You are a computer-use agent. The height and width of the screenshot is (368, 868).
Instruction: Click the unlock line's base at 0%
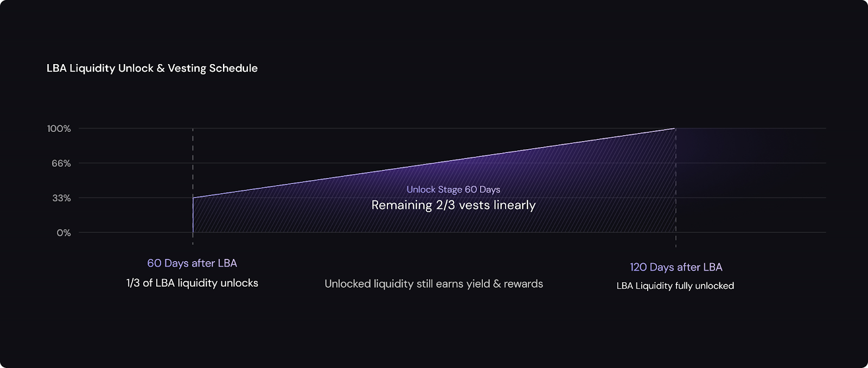193,232
